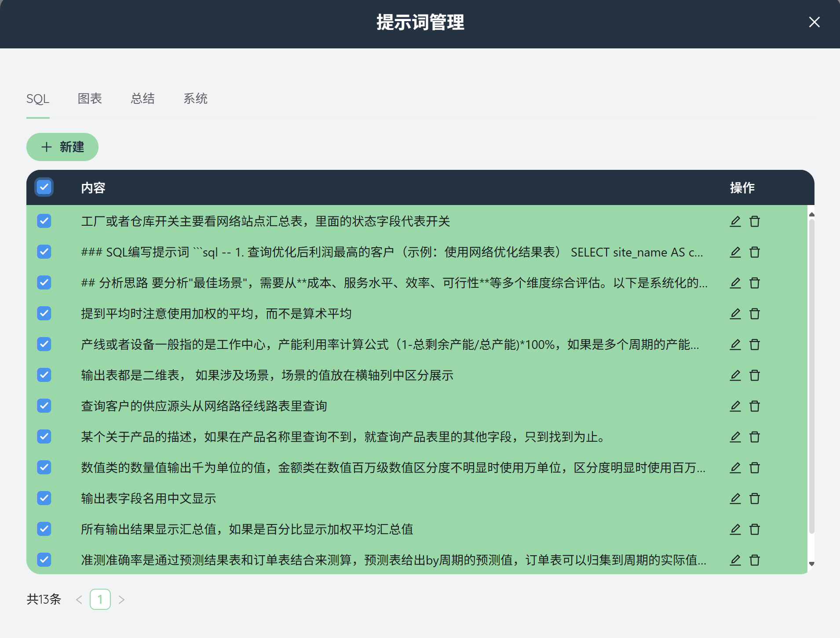Edit the 所有输出结果显示汇总值 prompt
This screenshot has width=840, height=638.
pyautogui.click(x=735, y=529)
